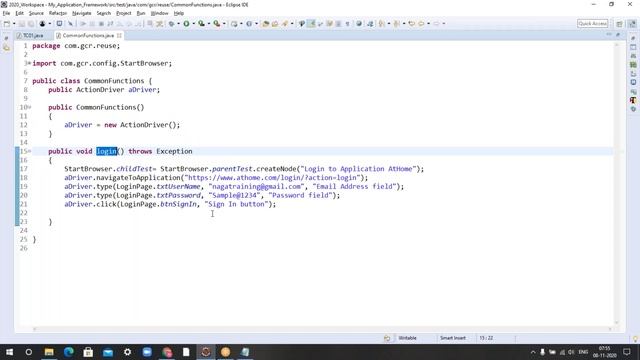Screen dimensions: 640x360
Task: Toggle Mark Occurrences in toolbar
Action: pyautogui.click(x=311, y=24)
